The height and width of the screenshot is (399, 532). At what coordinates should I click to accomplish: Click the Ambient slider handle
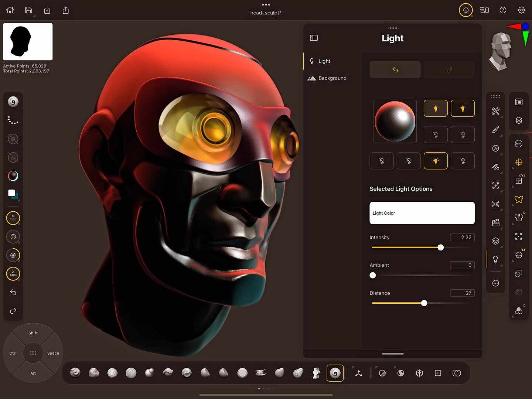[x=373, y=275]
